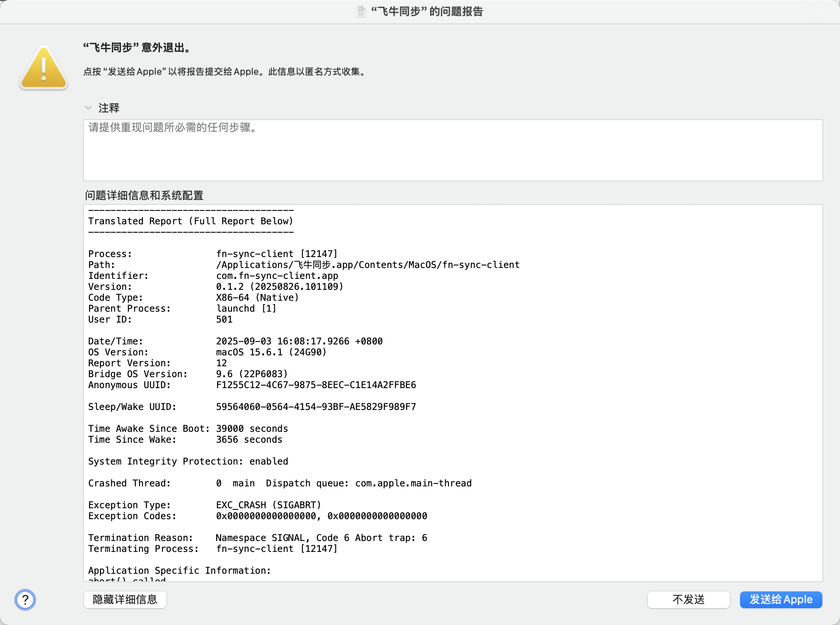Click inside the comments text field

click(453, 150)
